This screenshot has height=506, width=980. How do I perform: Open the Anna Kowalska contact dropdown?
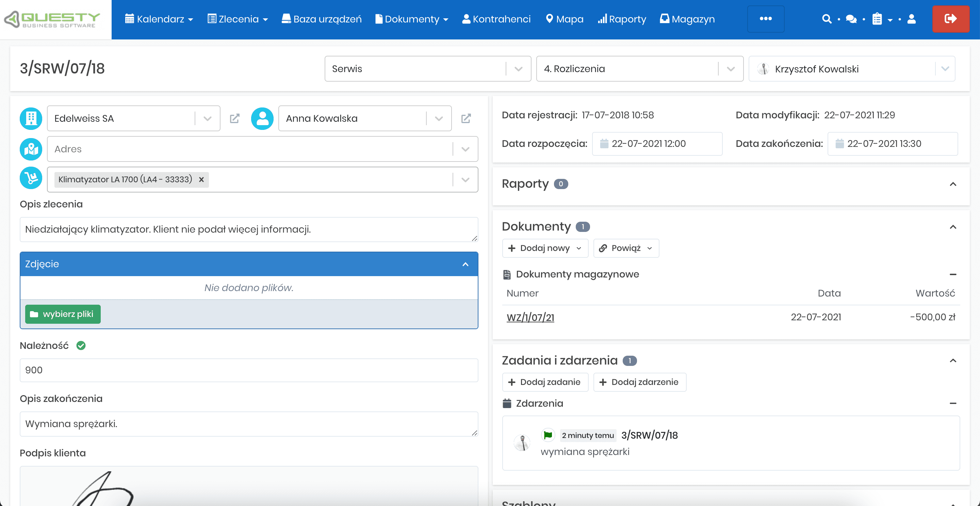click(x=365, y=119)
